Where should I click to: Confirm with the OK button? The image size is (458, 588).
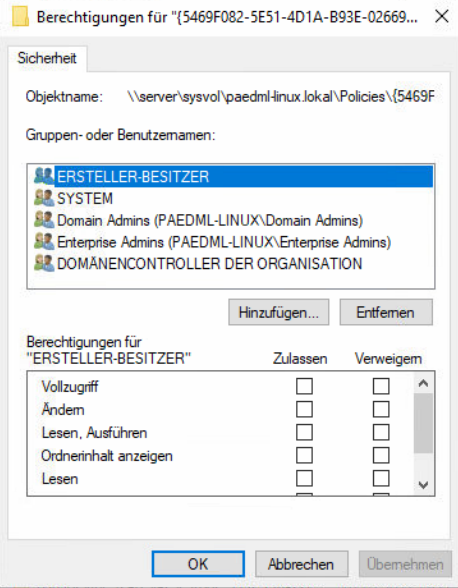pos(198,564)
